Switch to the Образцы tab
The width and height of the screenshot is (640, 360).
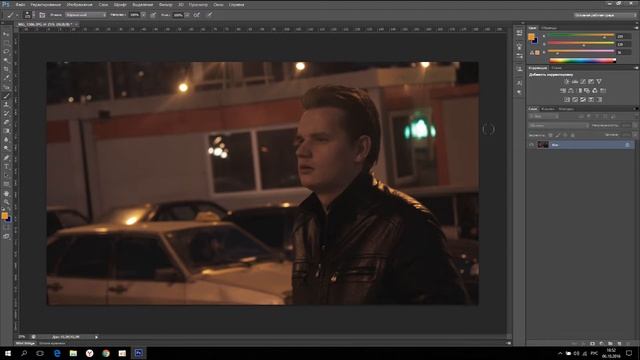tap(549, 28)
